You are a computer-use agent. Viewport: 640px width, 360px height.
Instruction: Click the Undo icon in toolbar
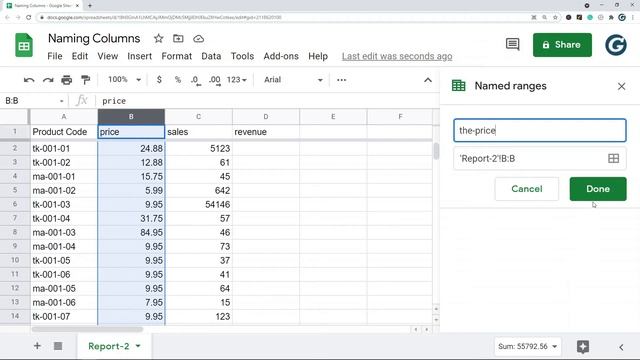29,80
